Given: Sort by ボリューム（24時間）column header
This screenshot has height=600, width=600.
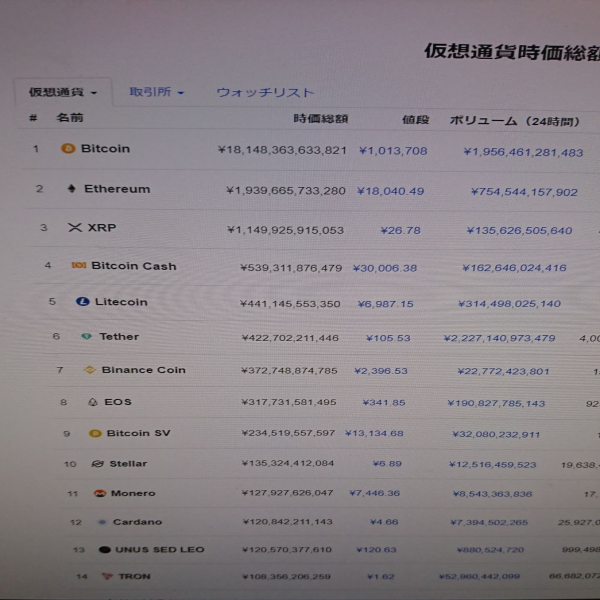Looking at the screenshot, I should pos(514,121).
